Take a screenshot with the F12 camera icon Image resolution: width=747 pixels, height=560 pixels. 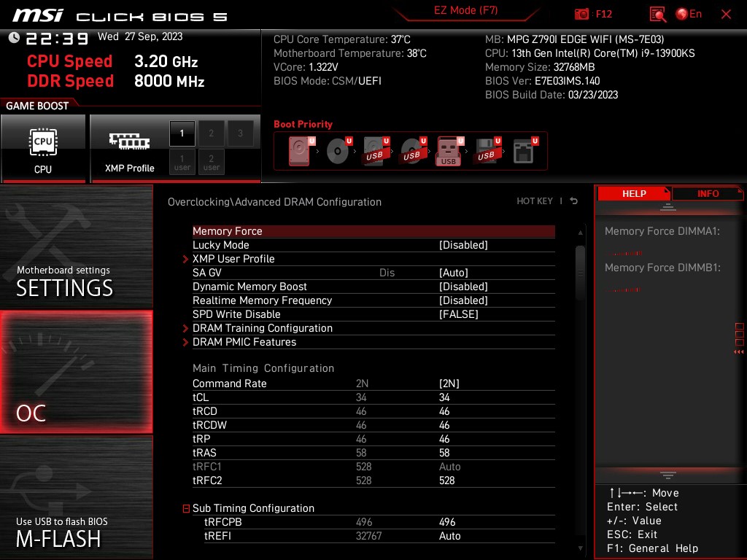pyautogui.click(x=581, y=15)
